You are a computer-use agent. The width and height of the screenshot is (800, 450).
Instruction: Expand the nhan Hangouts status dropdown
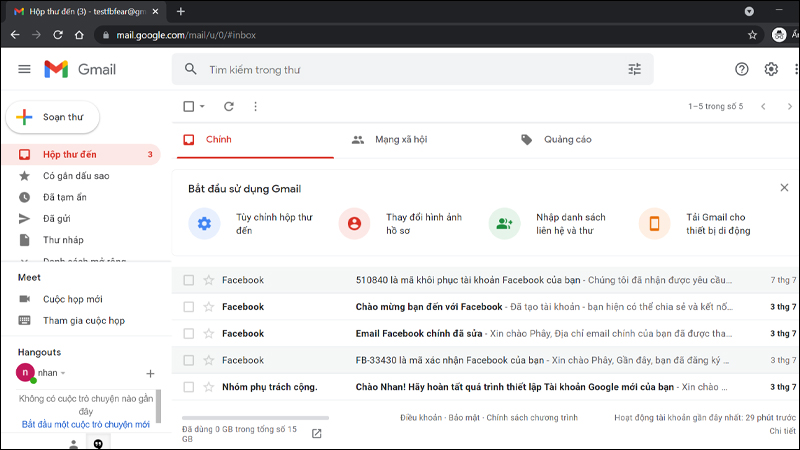(64, 373)
